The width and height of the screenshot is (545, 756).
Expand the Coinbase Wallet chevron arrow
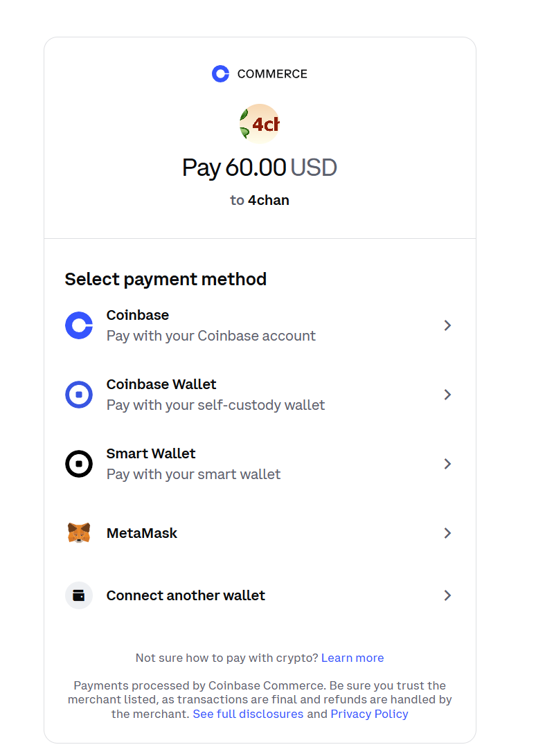point(447,395)
